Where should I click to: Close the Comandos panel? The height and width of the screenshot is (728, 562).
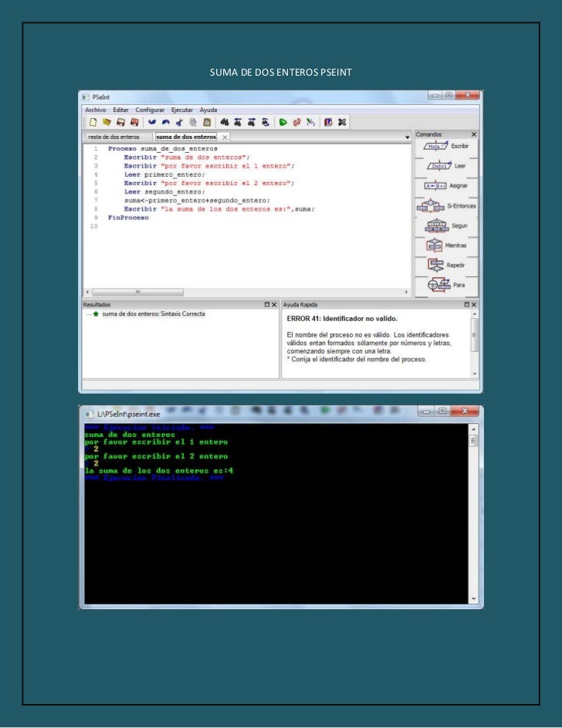(x=474, y=134)
